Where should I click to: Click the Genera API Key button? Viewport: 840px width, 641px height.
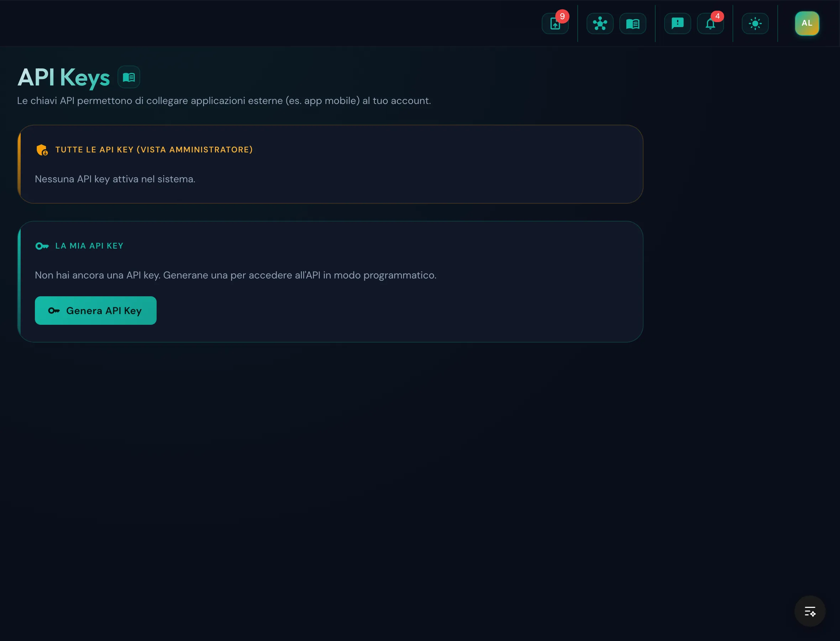[96, 311]
